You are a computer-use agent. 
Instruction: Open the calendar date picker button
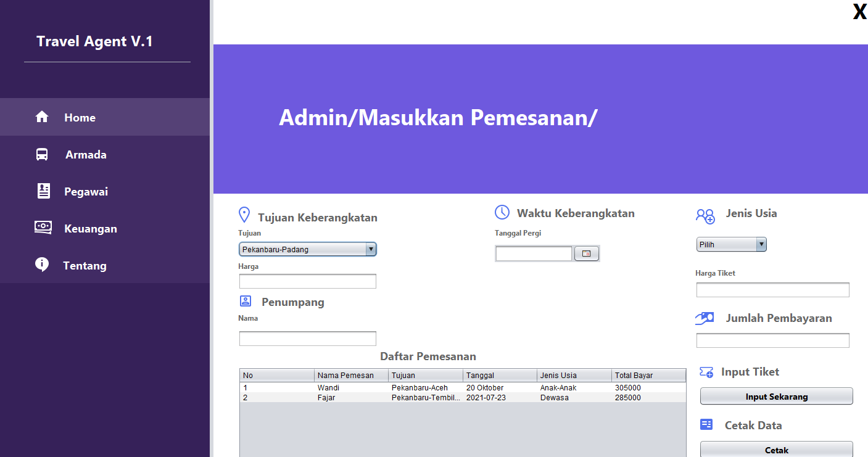click(x=587, y=253)
